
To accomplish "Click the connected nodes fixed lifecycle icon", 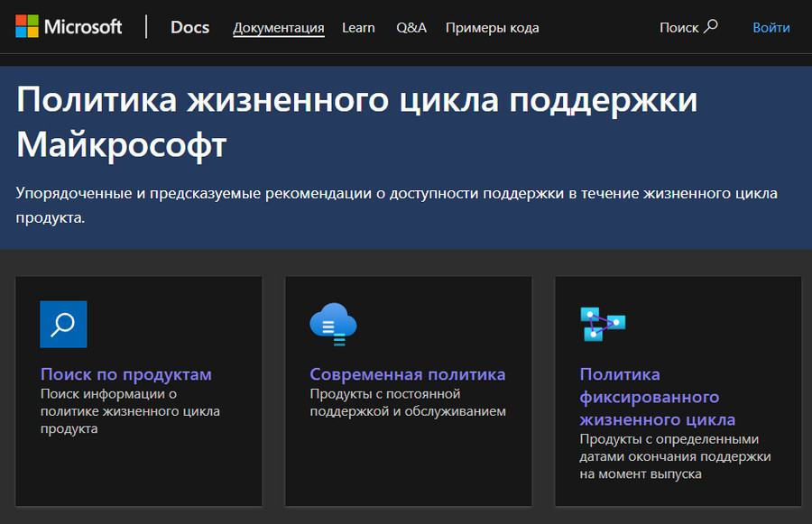I will click(602, 323).
